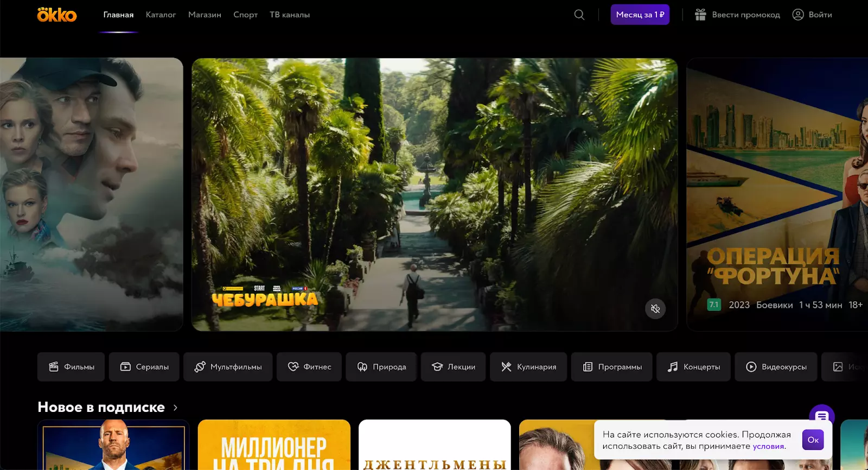Screen dimensions: 868x470
Task: Open the search magnifier icon
Action: pos(579,15)
